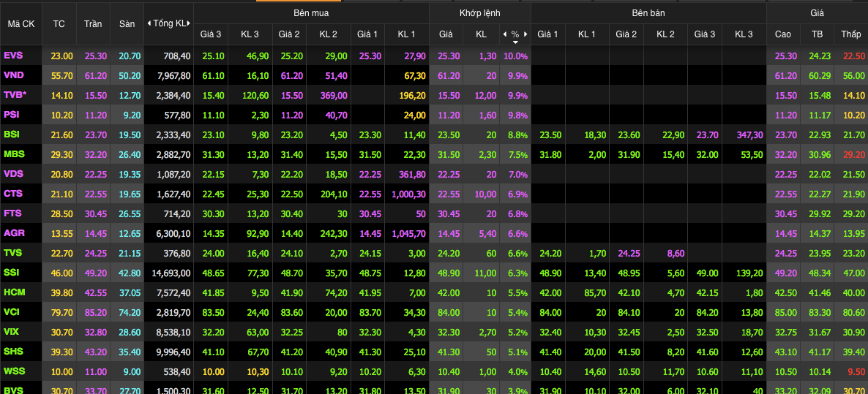
Task: Click right arrow beside Tổng KL header
Action: click(190, 23)
